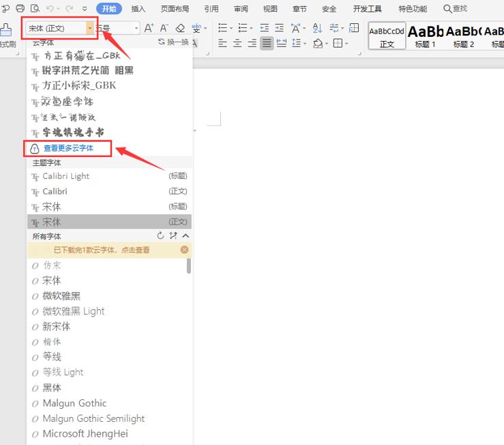Screen dimensions: 504x445
Task: Click the increase font size icon
Action: coord(149,28)
